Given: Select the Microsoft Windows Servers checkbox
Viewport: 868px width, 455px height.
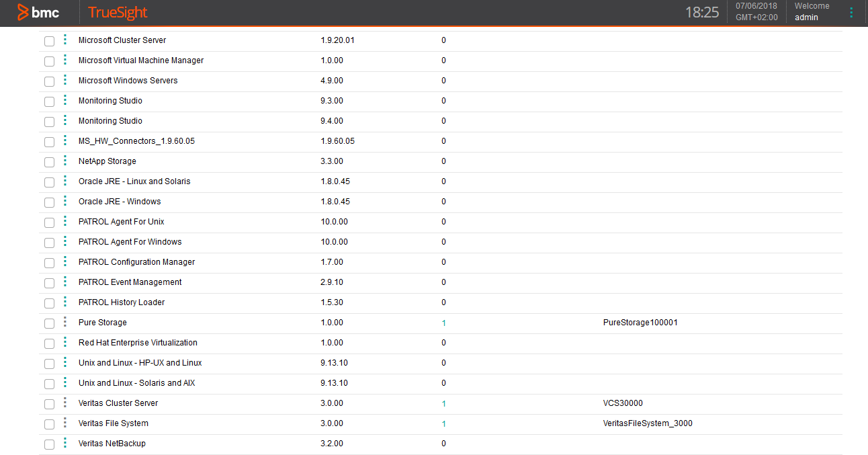Looking at the screenshot, I should coord(49,81).
